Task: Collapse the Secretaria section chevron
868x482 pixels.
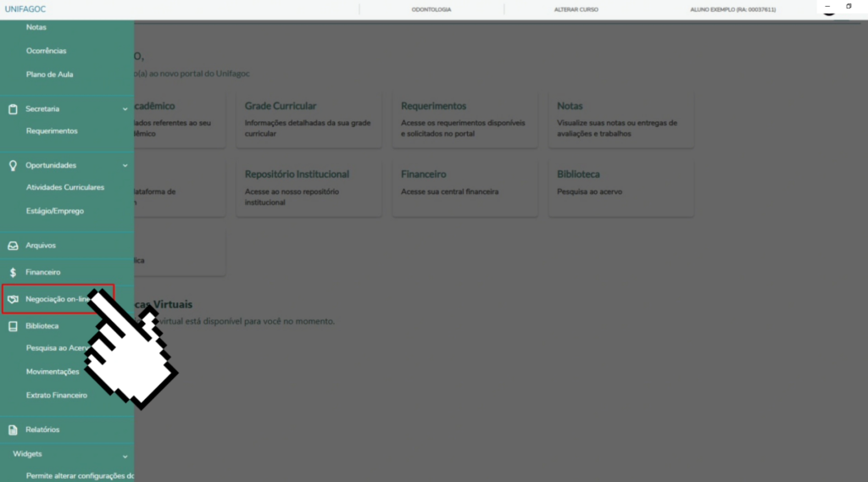Action: tap(125, 109)
